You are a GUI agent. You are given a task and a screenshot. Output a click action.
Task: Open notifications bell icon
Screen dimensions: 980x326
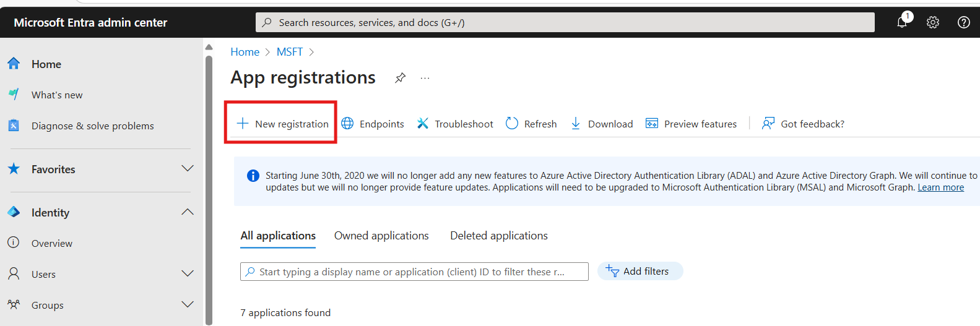point(903,22)
